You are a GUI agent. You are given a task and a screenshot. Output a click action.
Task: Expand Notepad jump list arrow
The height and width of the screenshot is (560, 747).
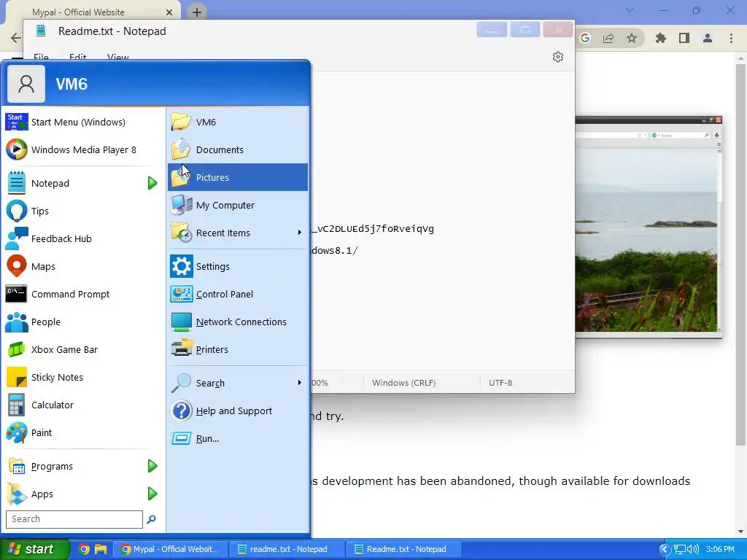[x=152, y=183]
